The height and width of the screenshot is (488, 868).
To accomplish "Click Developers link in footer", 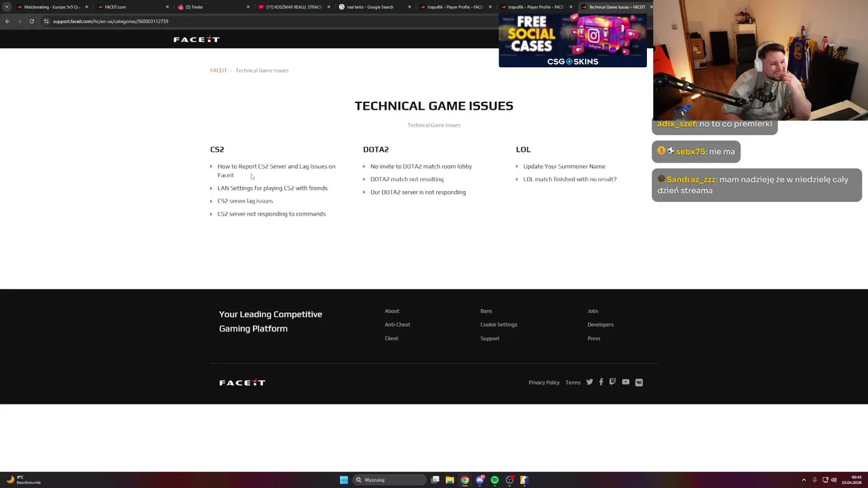I will [x=600, y=325].
